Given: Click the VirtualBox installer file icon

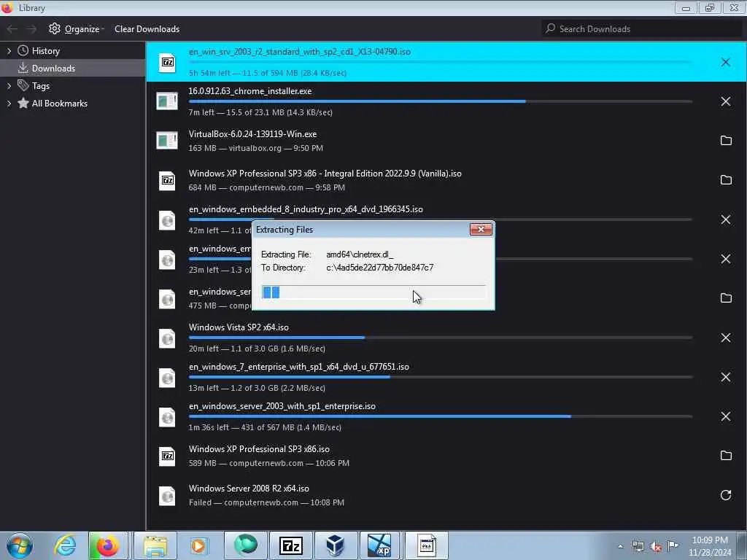Looking at the screenshot, I should coord(167,141).
